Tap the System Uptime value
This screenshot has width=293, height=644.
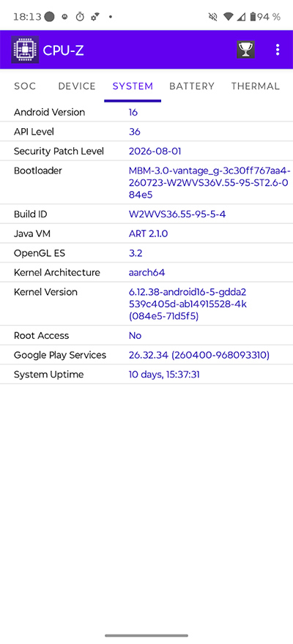pyautogui.click(x=164, y=375)
